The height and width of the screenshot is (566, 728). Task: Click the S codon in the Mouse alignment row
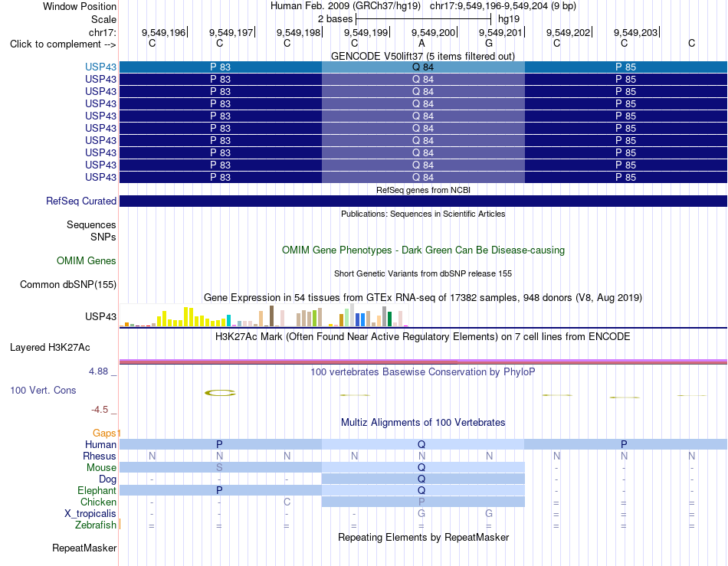(220, 468)
